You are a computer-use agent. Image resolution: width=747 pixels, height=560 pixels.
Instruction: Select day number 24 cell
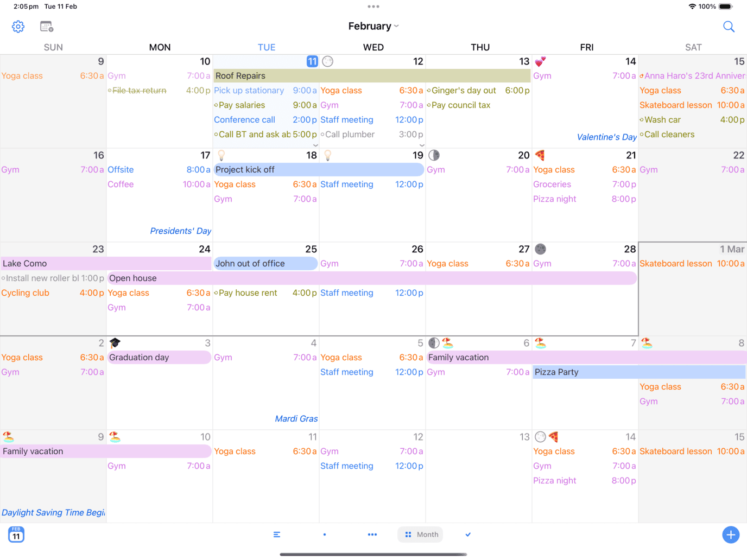pos(204,249)
